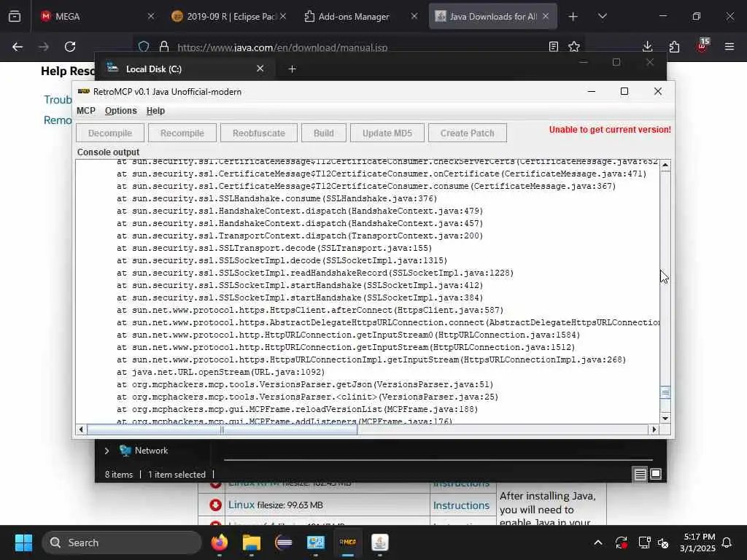Open a new Firefox tab
The height and width of the screenshot is (560, 747).
tap(573, 17)
